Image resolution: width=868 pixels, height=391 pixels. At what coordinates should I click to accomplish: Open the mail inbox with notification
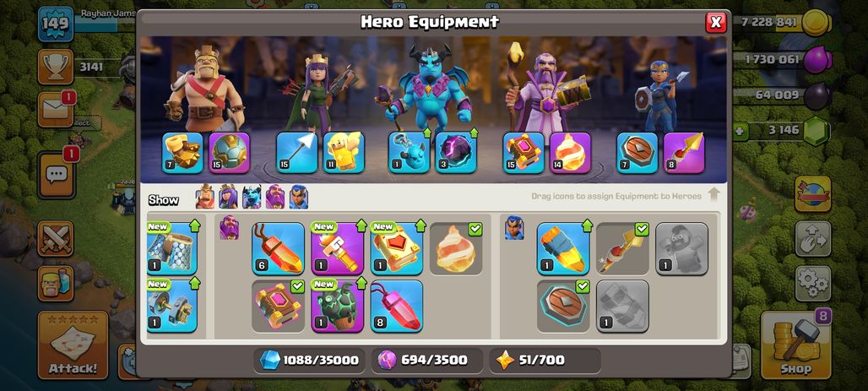click(56, 109)
